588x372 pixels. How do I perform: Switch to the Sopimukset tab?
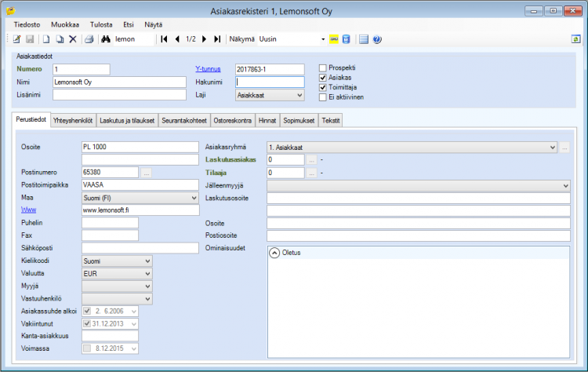[299, 121]
